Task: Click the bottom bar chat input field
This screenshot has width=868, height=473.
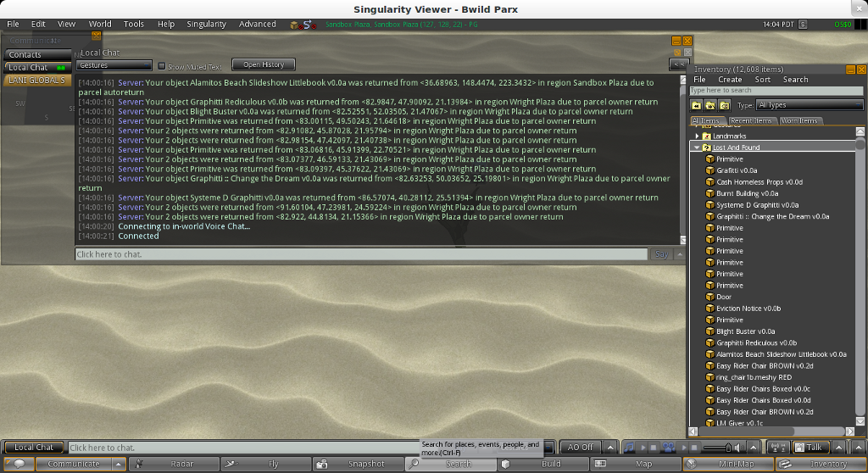Action: [x=243, y=448]
